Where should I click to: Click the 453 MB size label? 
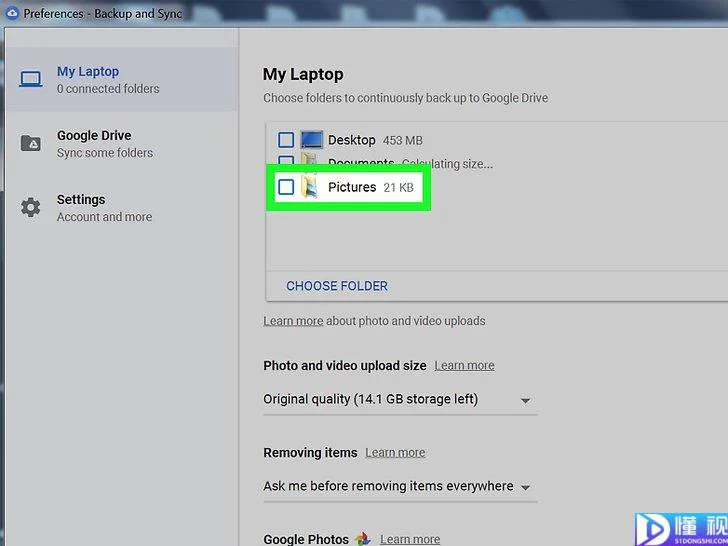coord(403,141)
